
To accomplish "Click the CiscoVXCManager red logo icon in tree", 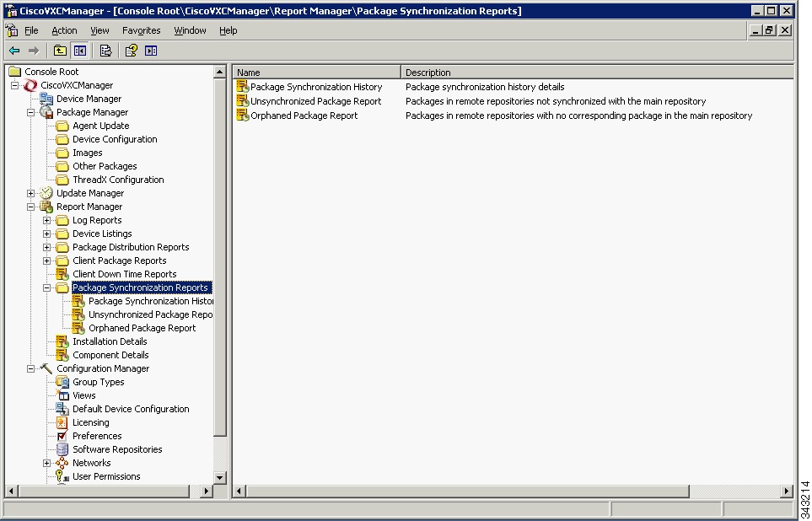I will (x=30, y=85).
